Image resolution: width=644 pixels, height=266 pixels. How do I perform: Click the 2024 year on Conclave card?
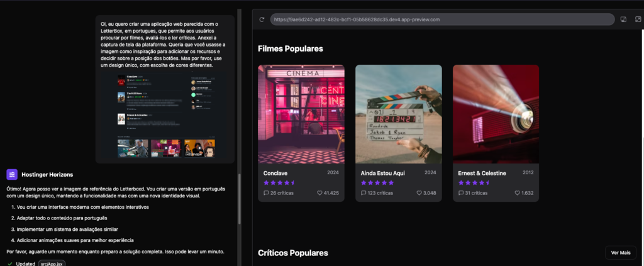pos(333,173)
